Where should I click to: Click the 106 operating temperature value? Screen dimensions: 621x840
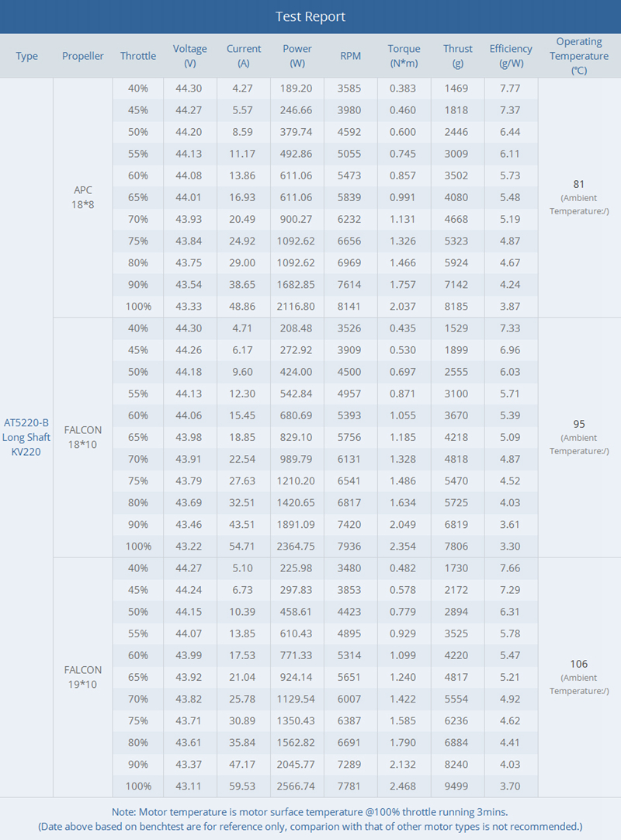tap(579, 664)
